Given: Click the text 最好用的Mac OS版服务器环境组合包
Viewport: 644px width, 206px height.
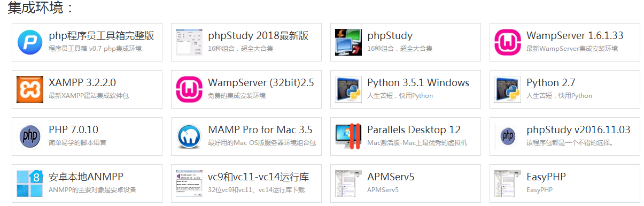Looking at the screenshot, I should click(261, 143).
